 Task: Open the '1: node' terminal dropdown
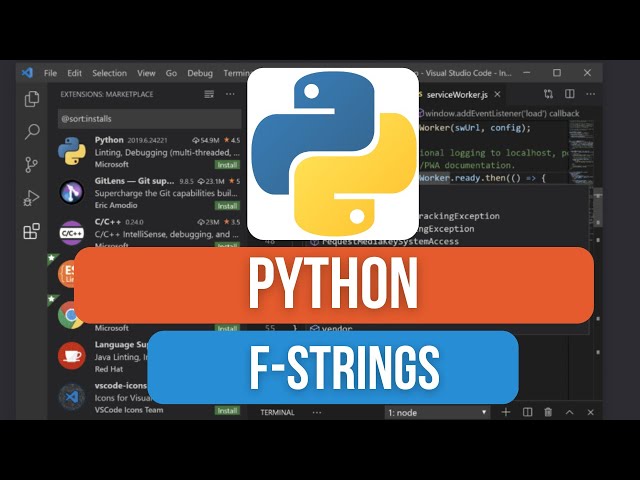point(437,412)
